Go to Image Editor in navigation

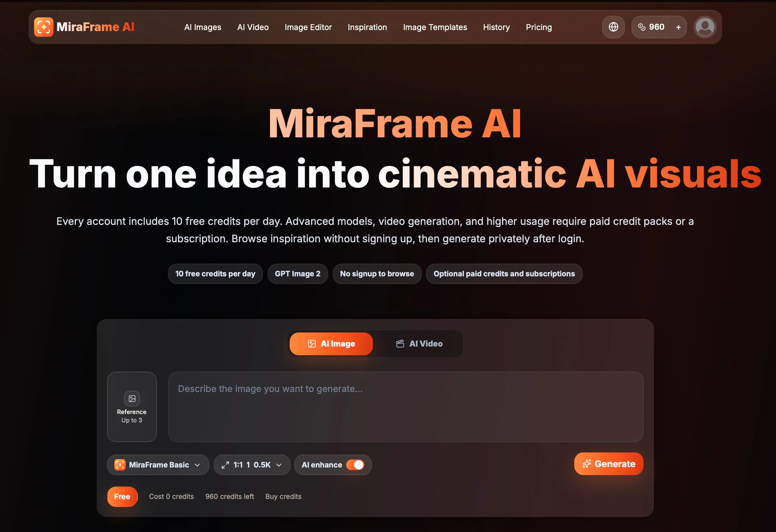point(308,27)
